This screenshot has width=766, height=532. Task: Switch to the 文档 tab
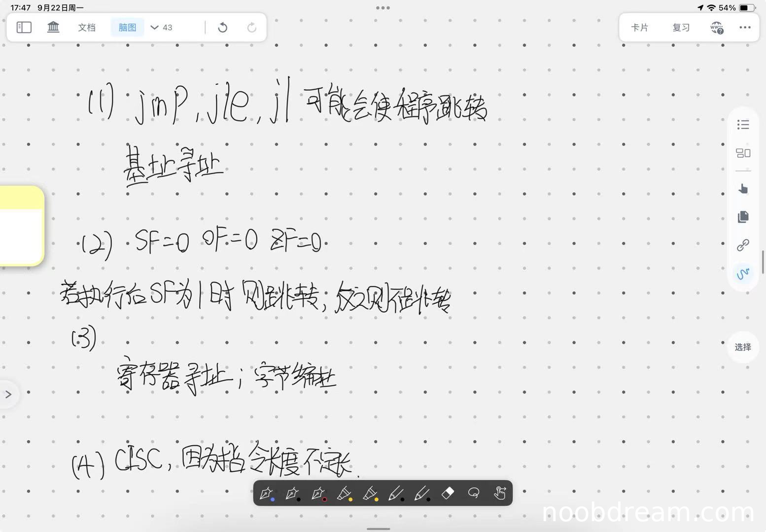click(x=87, y=28)
